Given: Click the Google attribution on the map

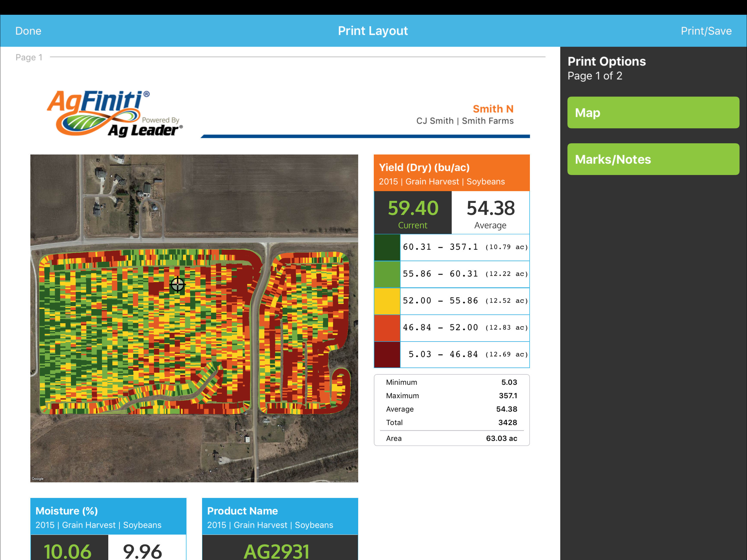Looking at the screenshot, I should [x=38, y=479].
